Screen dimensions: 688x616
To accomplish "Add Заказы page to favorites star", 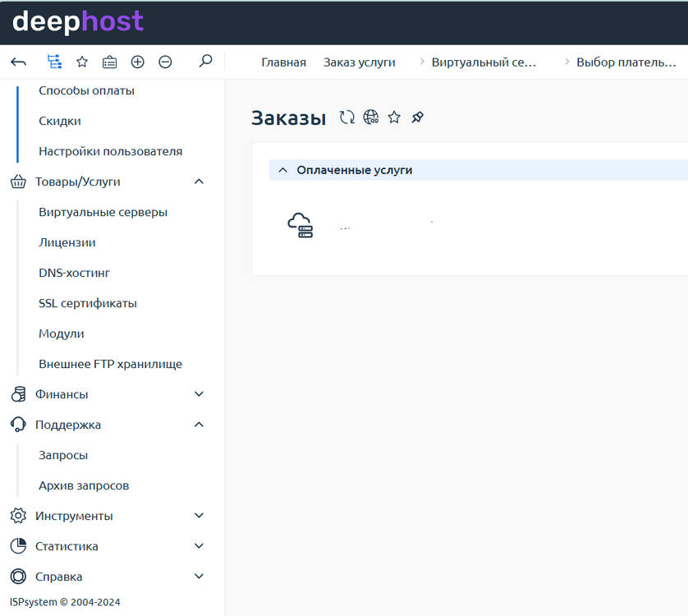I will (x=394, y=117).
